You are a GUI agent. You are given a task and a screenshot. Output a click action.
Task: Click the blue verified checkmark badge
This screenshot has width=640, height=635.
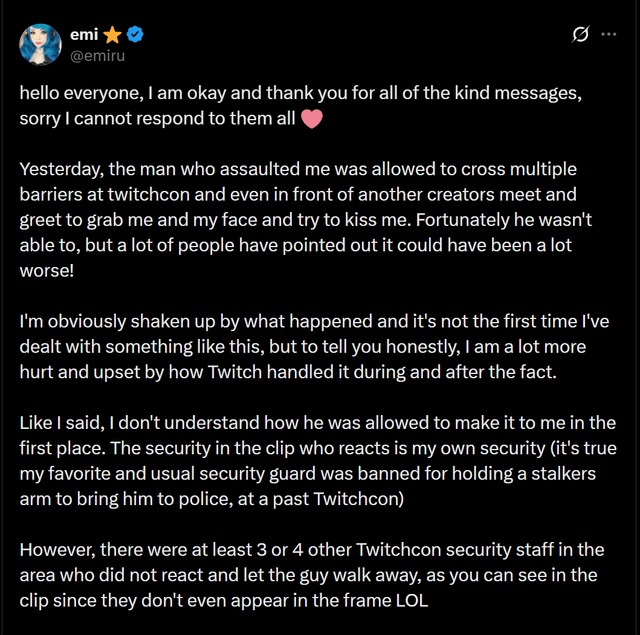click(134, 34)
